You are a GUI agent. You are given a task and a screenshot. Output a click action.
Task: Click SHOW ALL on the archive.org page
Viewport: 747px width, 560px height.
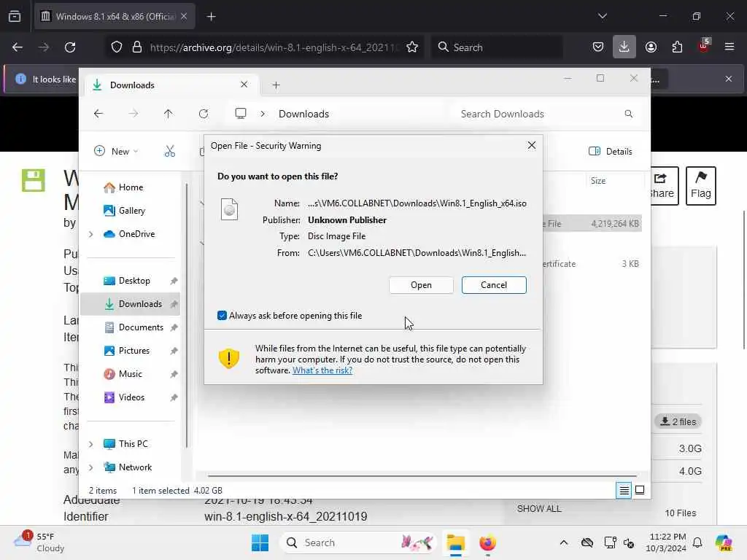click(539, 508)
